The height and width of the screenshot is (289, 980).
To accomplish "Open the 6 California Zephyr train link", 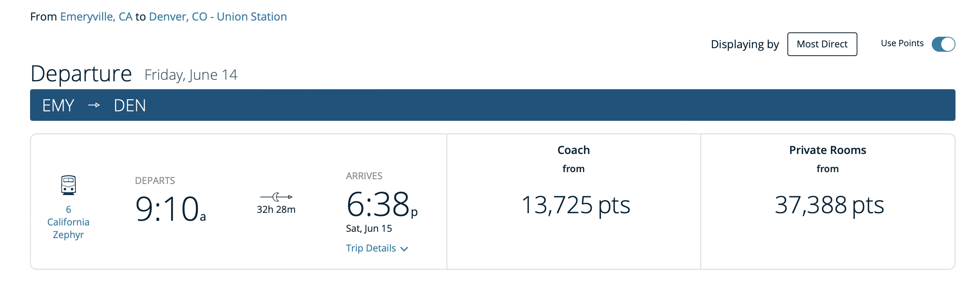I will (68, 222).
